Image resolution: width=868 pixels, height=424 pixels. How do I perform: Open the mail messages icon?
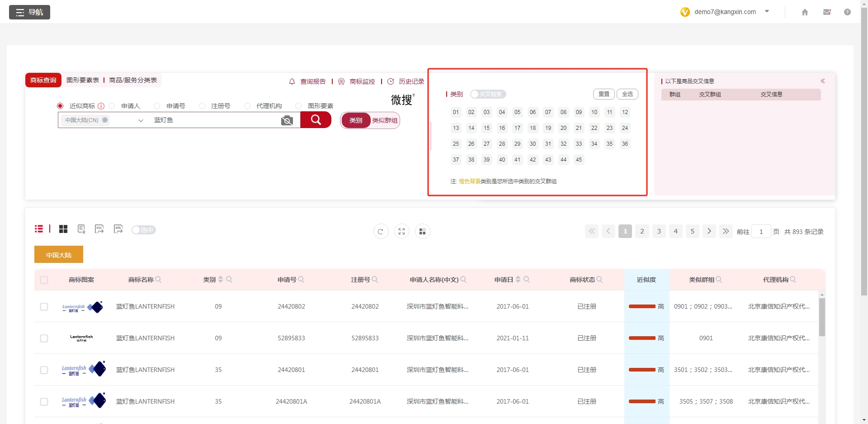click(827, 12)
